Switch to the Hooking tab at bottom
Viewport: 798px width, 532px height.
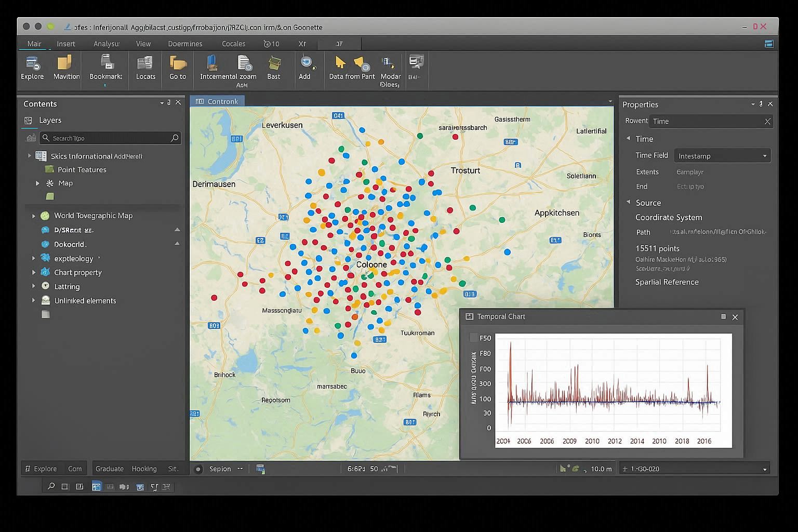coord(144,468)
